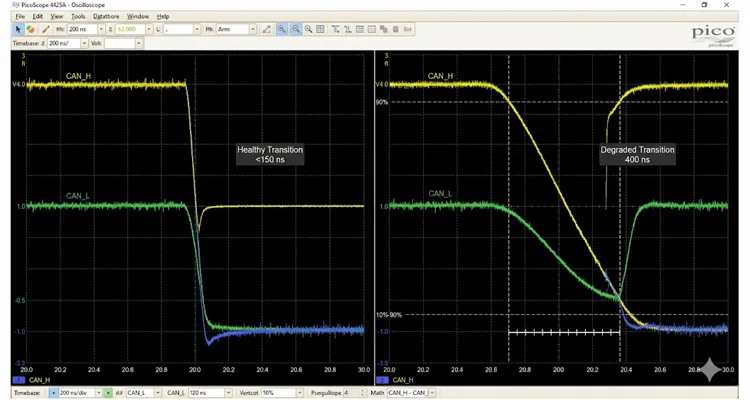This screenshot has width=750, height=400.
Task: Click the first rulers icon after the grid icon
Action: [336, 29]
